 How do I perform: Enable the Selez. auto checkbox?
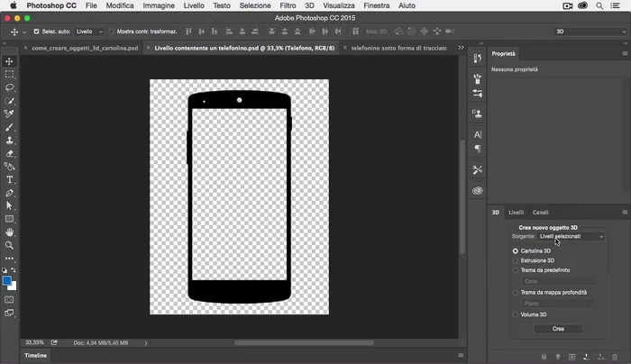pos(37,32)
